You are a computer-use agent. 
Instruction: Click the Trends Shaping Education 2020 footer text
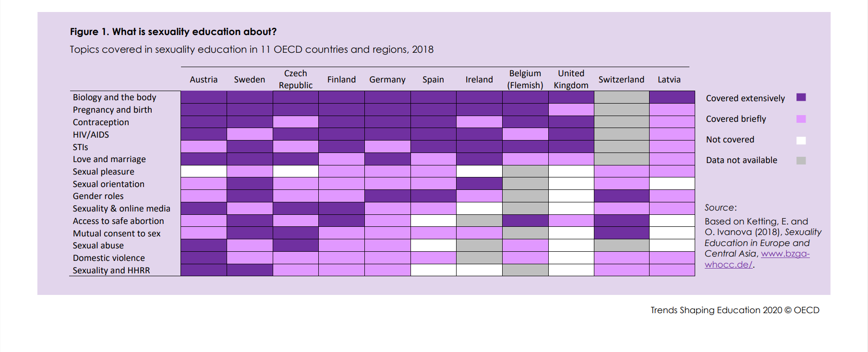coord(735,310)
